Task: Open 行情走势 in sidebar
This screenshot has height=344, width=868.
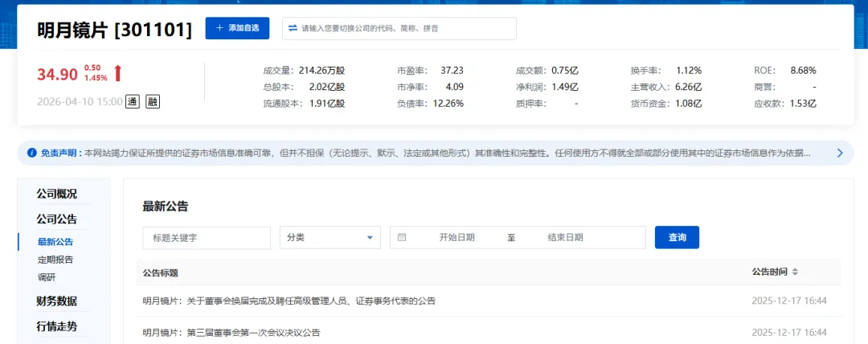Action: click(57, 327)
